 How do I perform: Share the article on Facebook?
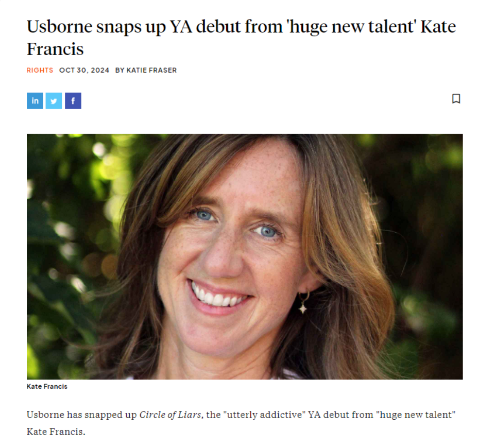click(x=73, y=101)
